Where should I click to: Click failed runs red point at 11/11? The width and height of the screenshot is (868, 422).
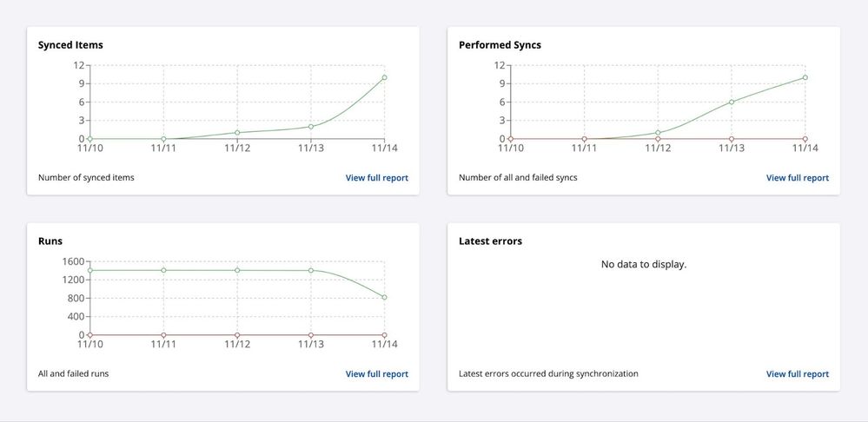click(163, 334)
